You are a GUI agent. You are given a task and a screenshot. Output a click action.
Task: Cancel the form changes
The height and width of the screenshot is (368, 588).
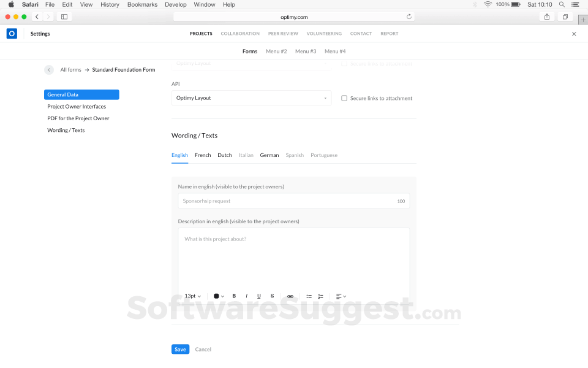[203, 349]
